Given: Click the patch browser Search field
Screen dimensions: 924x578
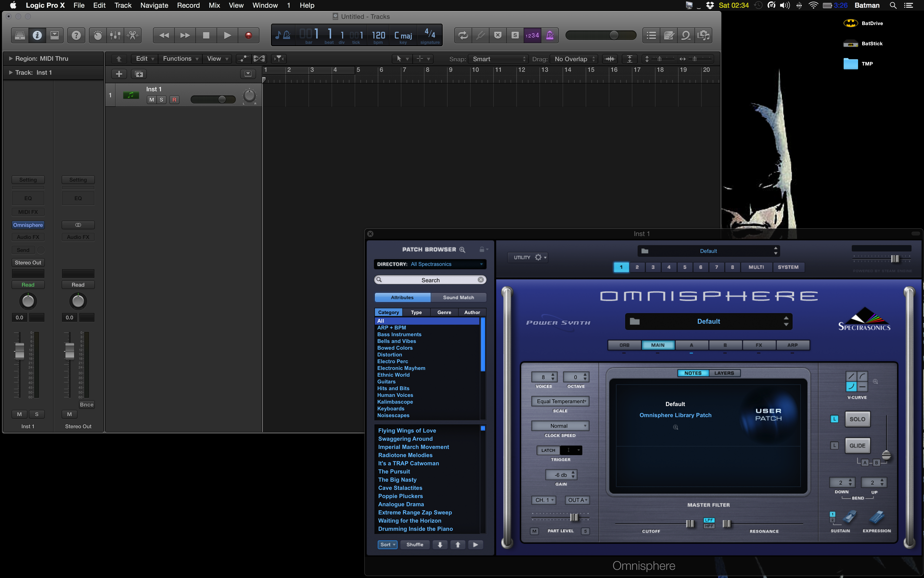Looking at the screenshot, I should [x=430, y=280].
